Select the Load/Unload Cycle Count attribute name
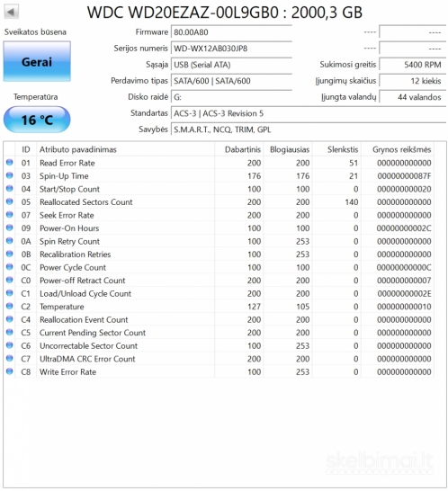This screenshot has height=491, width=448. pyautogui.click(x=85, y=294)
